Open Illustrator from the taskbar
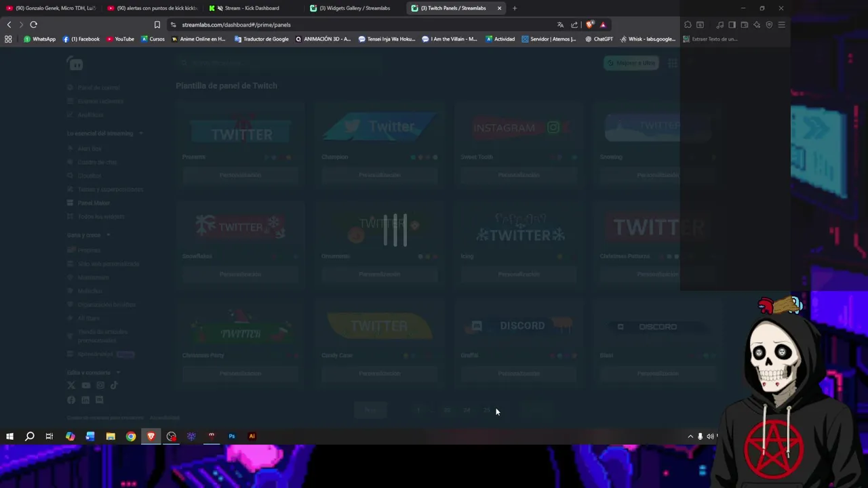This screenshot has width=868, height=488. [x=252, y=436]
